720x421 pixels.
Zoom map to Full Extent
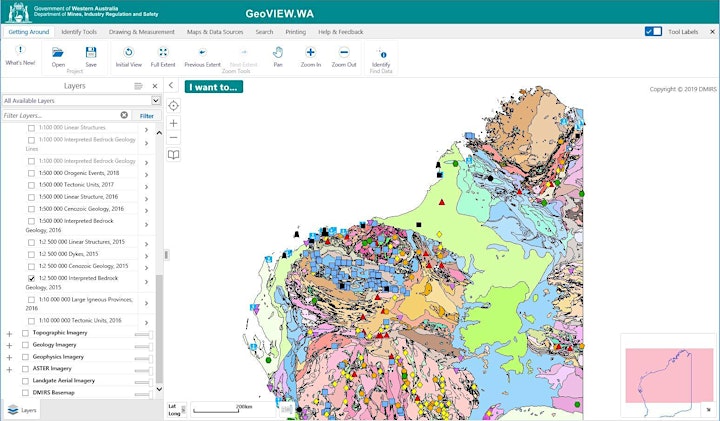tap(163, 56)
